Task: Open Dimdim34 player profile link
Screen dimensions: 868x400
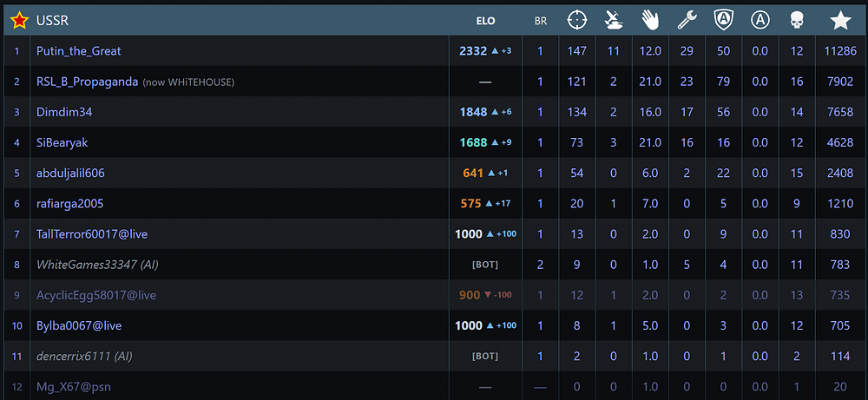Action: (64, 112)
